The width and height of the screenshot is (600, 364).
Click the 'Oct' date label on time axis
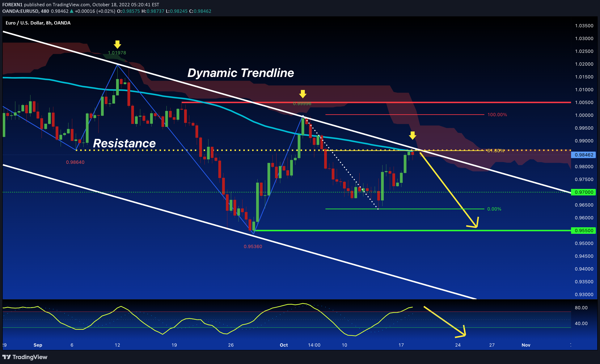[284, 345]
